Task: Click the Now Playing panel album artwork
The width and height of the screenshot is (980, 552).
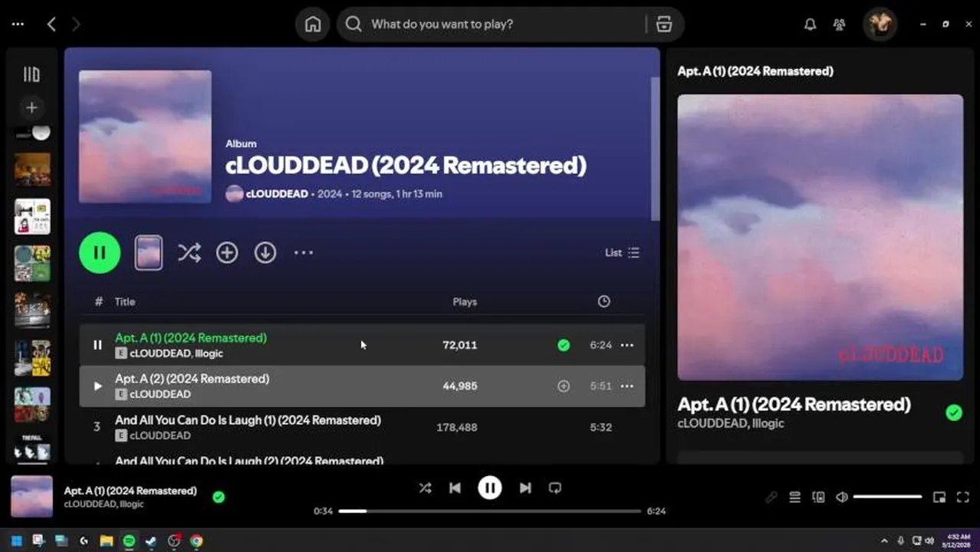Action: click(x=821, y=237)
